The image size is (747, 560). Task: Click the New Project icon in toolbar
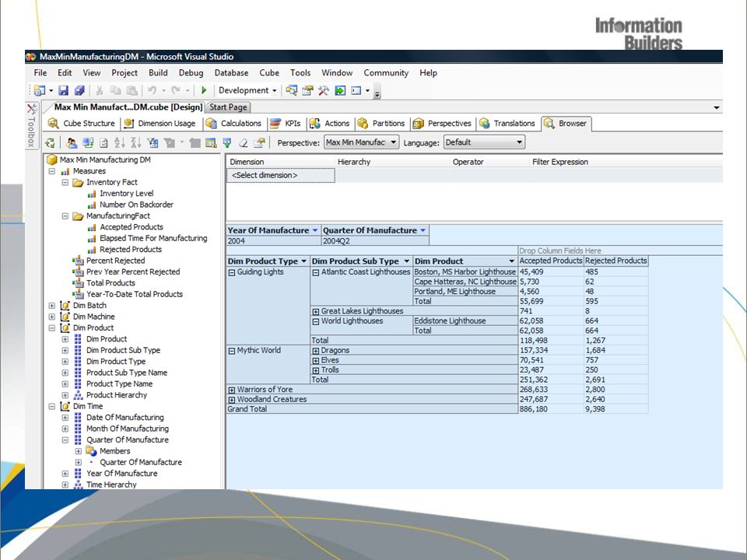[40, 90]
